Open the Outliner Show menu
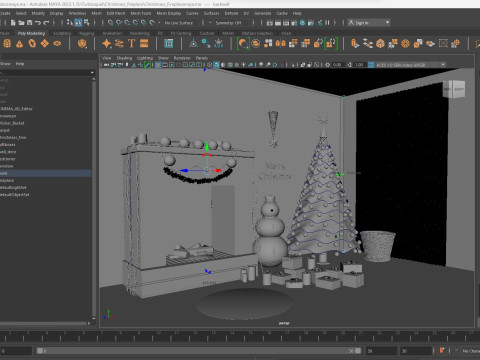This screenshot has height=360, width=480. point(5,64)
